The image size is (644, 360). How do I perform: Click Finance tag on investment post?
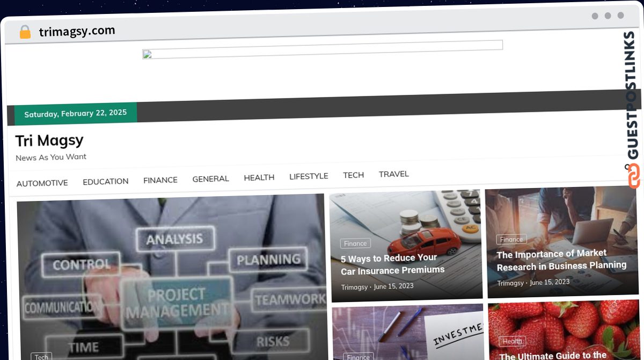coord(358,357)
